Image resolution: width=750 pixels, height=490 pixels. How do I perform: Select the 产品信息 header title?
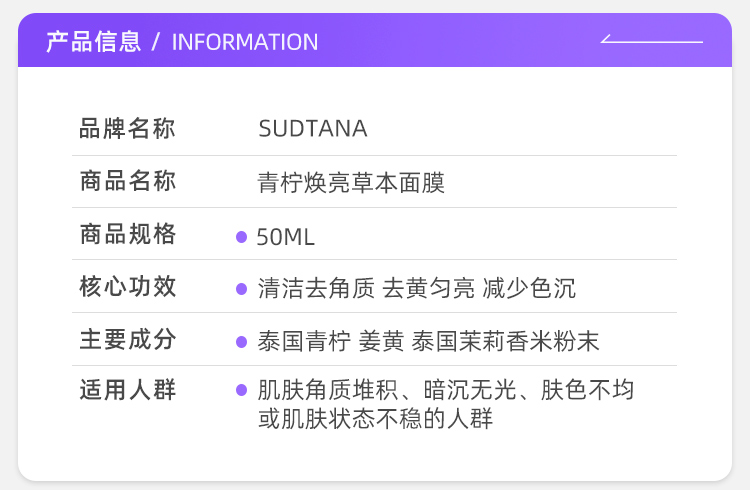coord(93,42)
